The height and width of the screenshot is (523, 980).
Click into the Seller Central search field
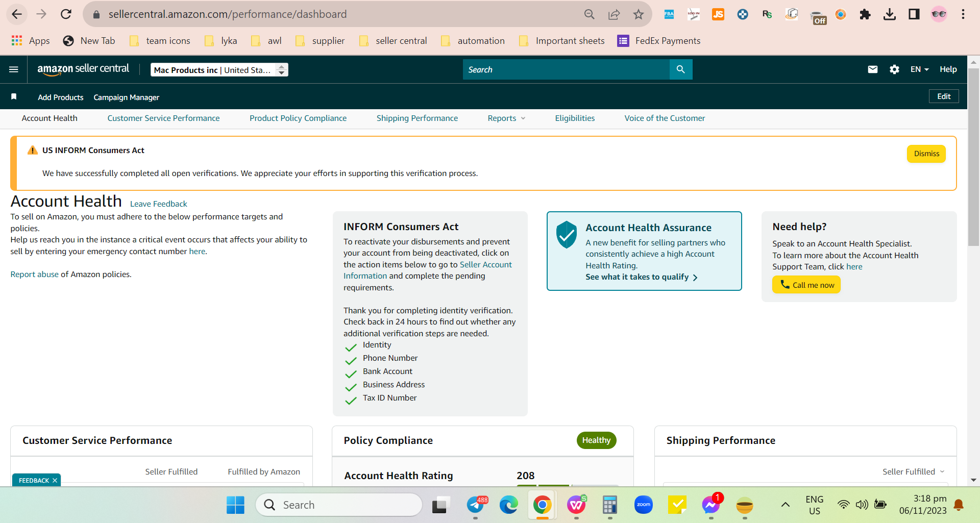567,69
